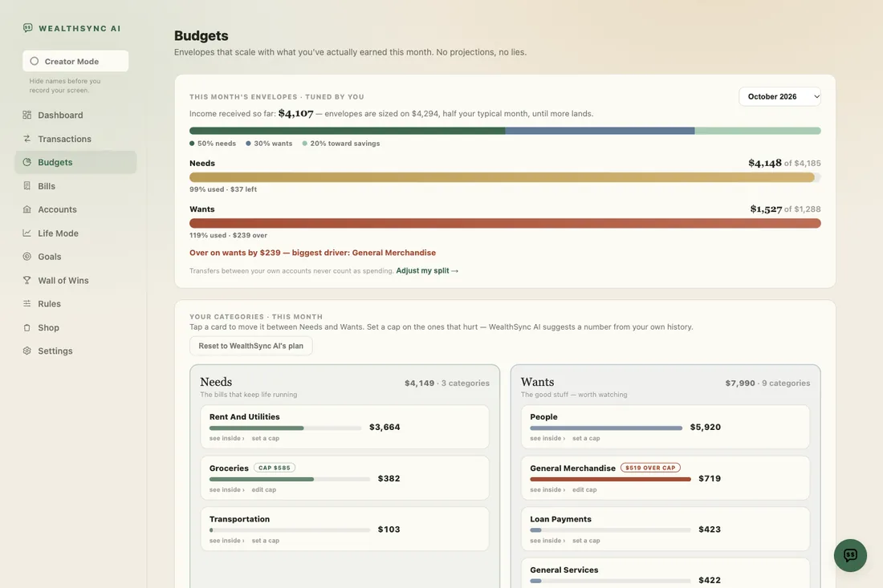Open the October 2026 month dropdown
Screen dimensions: 883x588
coord(780,97)
